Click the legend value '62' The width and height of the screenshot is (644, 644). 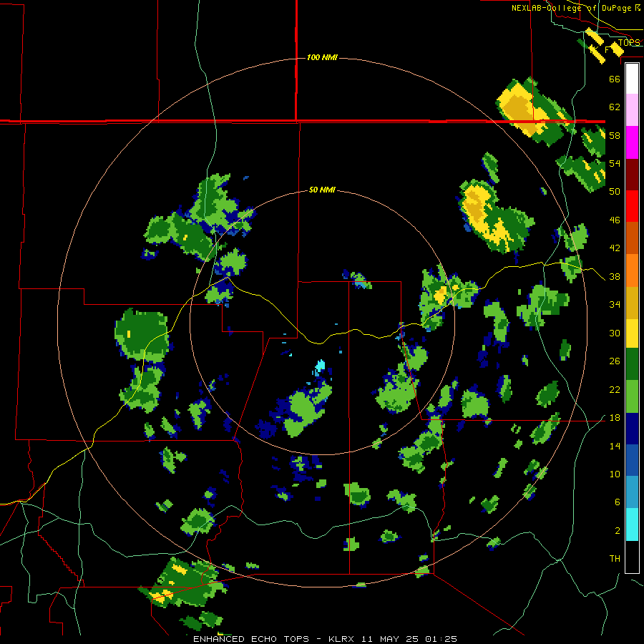pyautogui.click(x=615, y=107)
